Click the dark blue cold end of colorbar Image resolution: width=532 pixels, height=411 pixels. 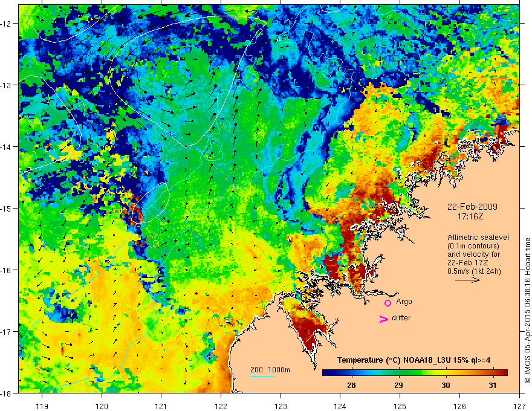tap(328, 372)
